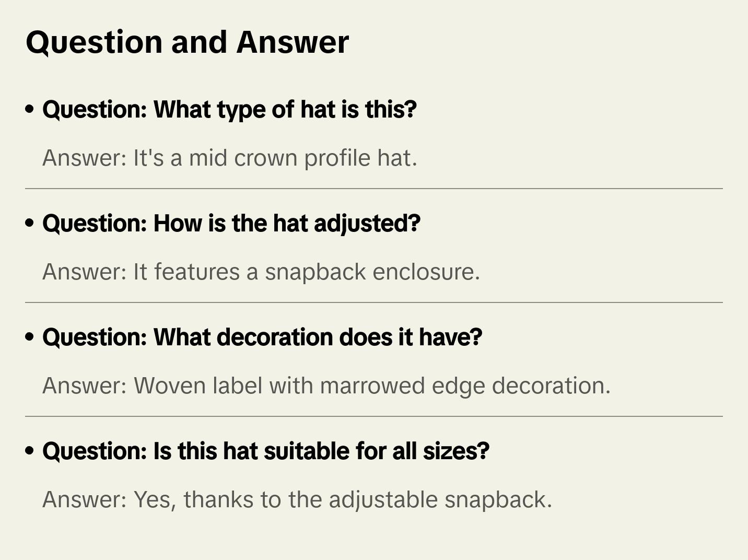Click the bullet beside the hat type question
The image size is (748, 560).
coord(30,110)
